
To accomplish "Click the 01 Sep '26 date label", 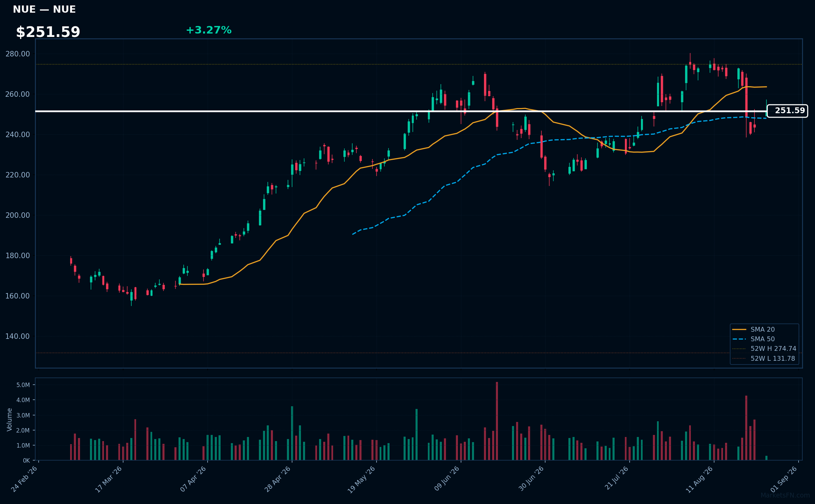I will tap(784, 479).
